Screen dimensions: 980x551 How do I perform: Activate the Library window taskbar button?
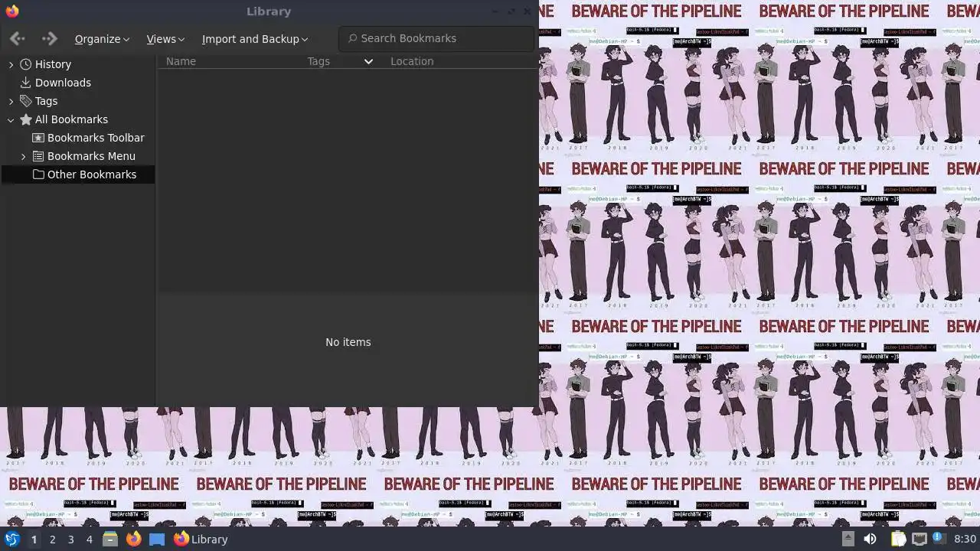click(201, 539)
